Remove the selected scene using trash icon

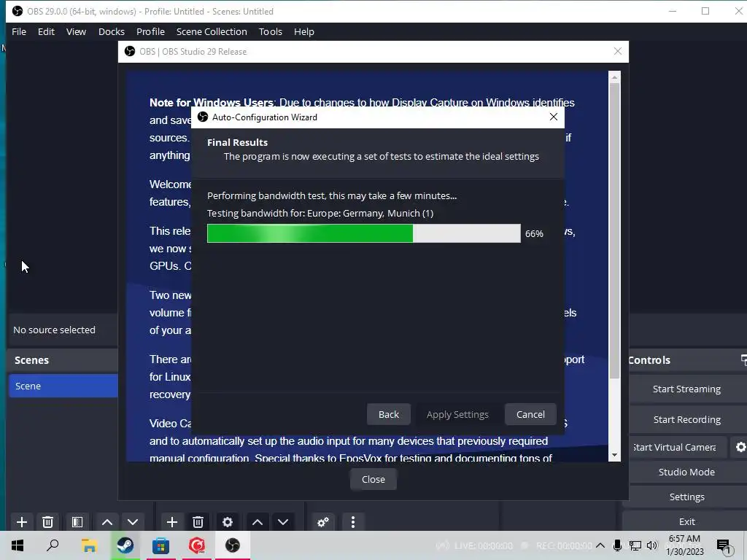coord(47,522)
